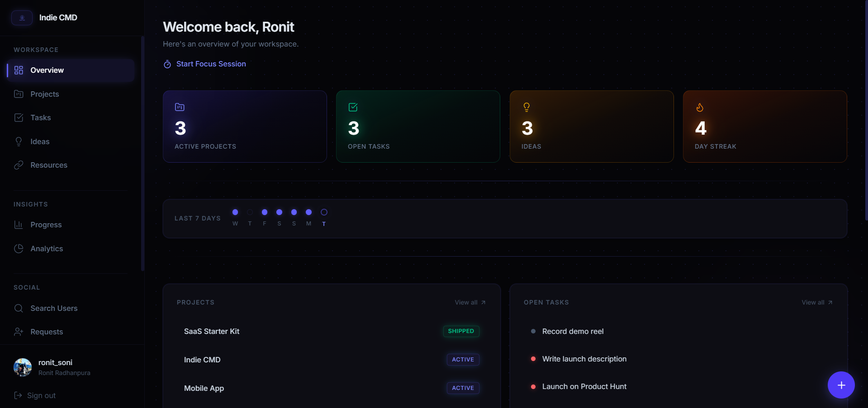Image resolution: width=868 pixels, height=408 pixels.
Task: Sign out of the workspace
Action: [35, 395]
